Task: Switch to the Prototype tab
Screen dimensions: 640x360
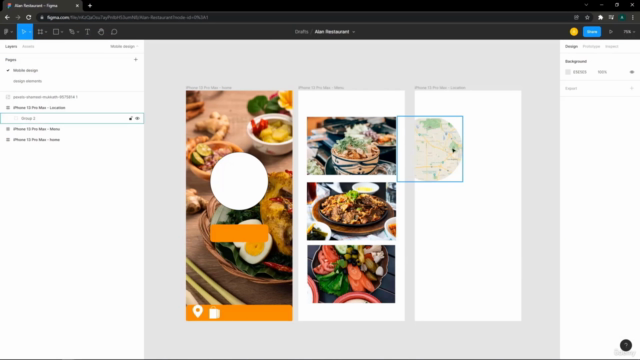Action: [591, 47]
